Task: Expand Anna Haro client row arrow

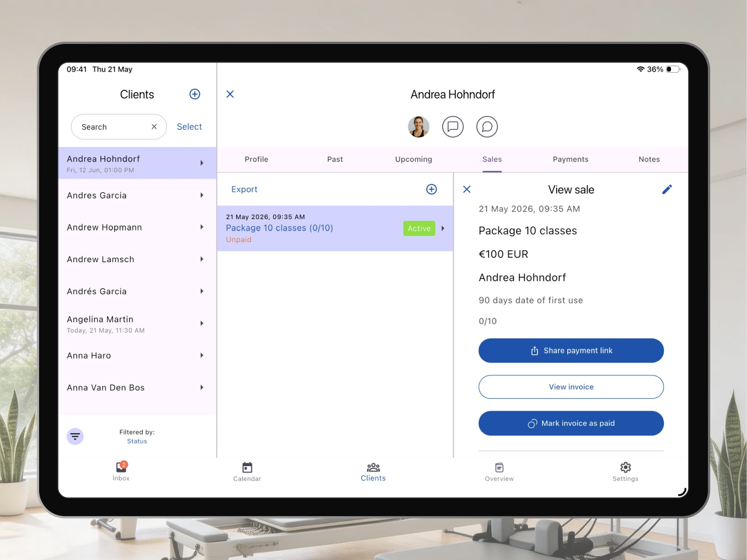Action: (x=202, y=355)
